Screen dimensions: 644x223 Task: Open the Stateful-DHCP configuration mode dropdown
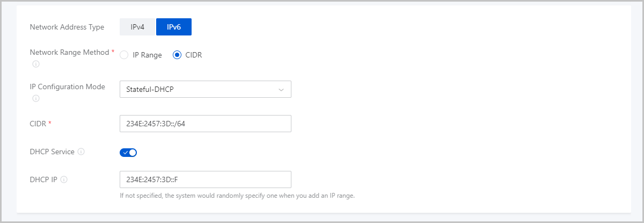206,89
